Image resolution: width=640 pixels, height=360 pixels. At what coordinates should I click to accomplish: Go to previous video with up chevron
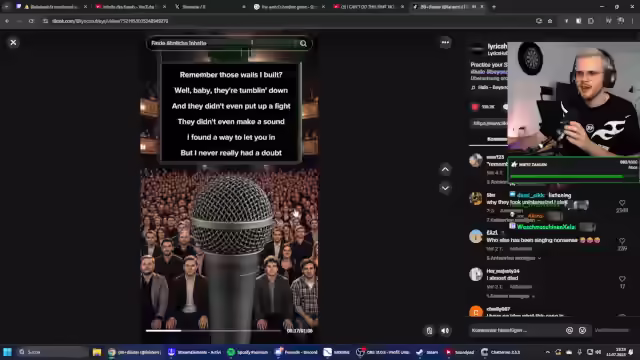point(445,169)
